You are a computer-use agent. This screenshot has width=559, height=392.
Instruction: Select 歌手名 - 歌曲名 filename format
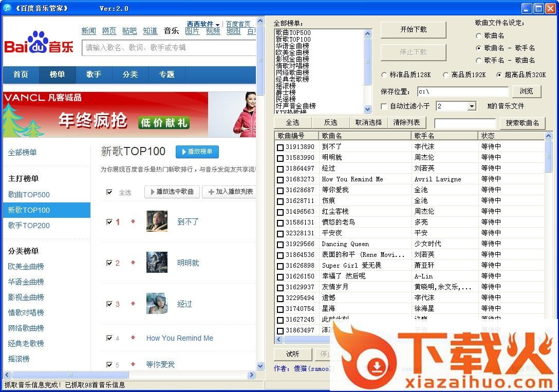478,60
